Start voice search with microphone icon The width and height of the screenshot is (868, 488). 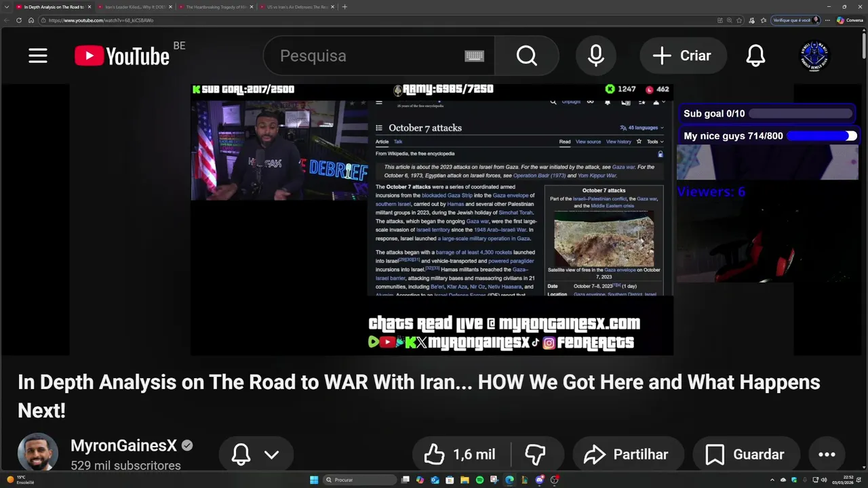pyautogui.click(x=596, y=56)
